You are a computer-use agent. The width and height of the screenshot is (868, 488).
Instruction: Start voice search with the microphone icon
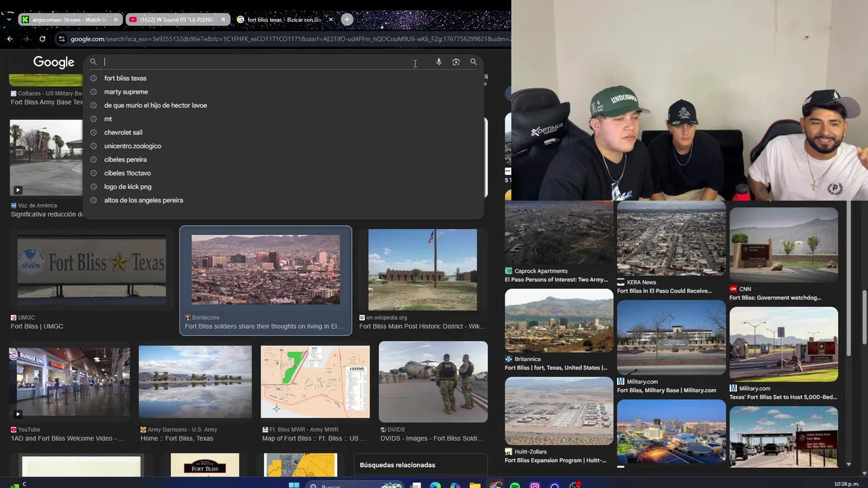click(439, 62)
